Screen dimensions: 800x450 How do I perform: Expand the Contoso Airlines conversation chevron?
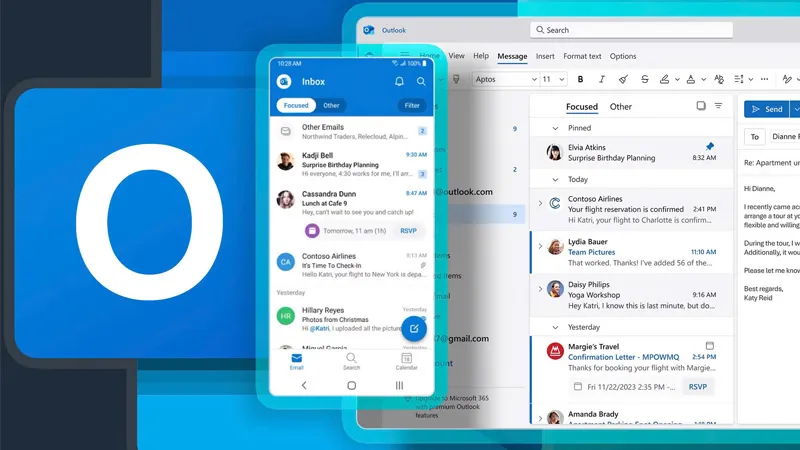coord(540,203)
